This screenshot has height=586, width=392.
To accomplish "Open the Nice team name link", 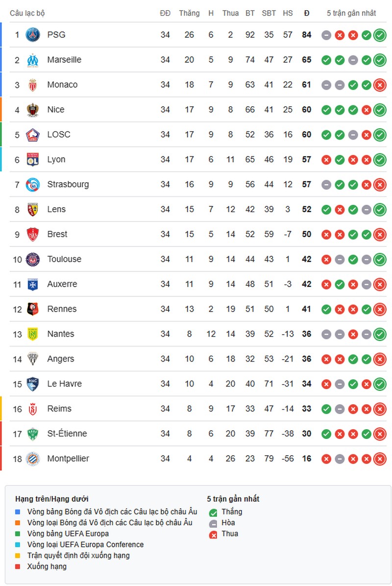I will 56,109.
